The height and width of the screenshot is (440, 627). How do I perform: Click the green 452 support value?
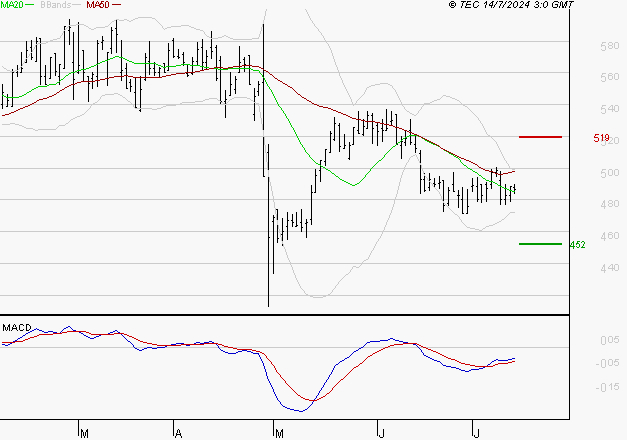(x=577, y=245)
